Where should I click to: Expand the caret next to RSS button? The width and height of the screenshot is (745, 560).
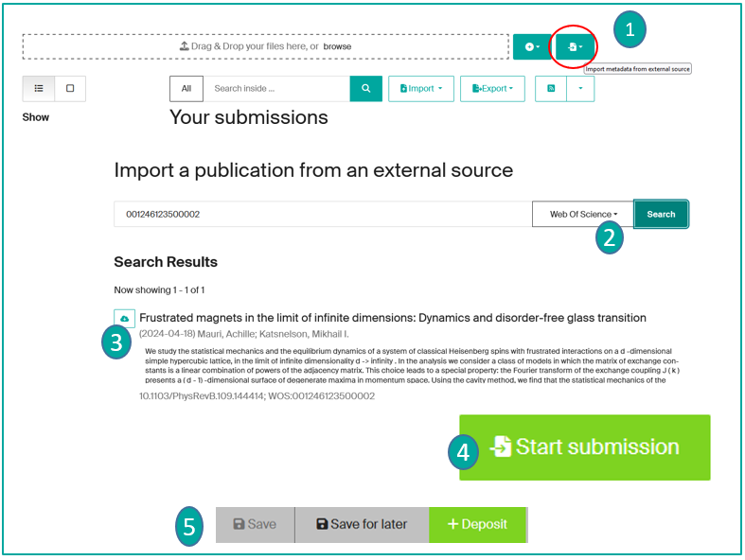click(580, 88)
